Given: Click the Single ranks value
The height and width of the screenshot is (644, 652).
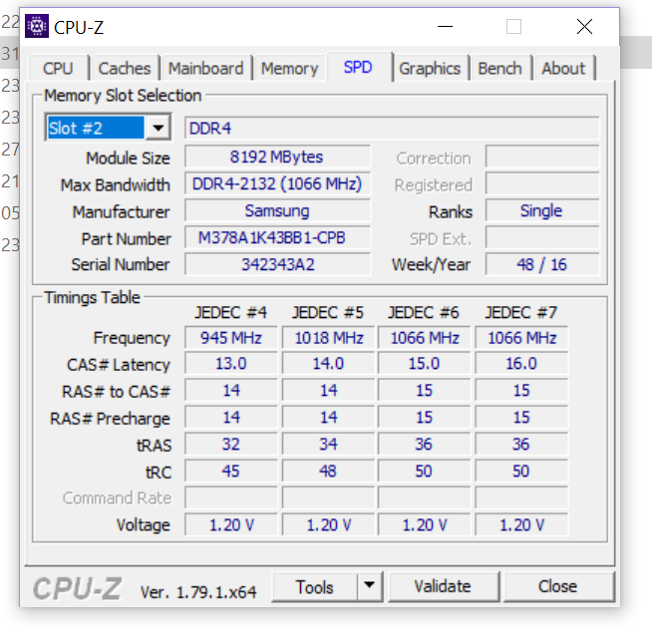Looking at the screenshot, I should click(542, 210).
